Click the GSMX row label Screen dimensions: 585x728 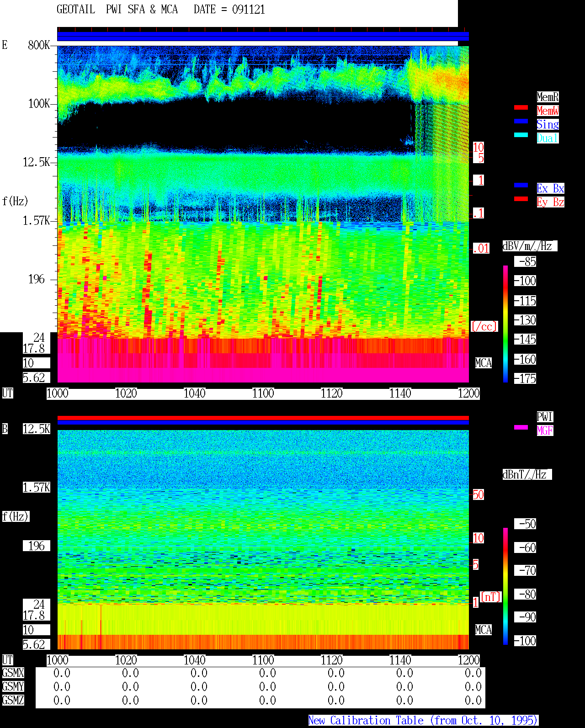coord(13,673)
